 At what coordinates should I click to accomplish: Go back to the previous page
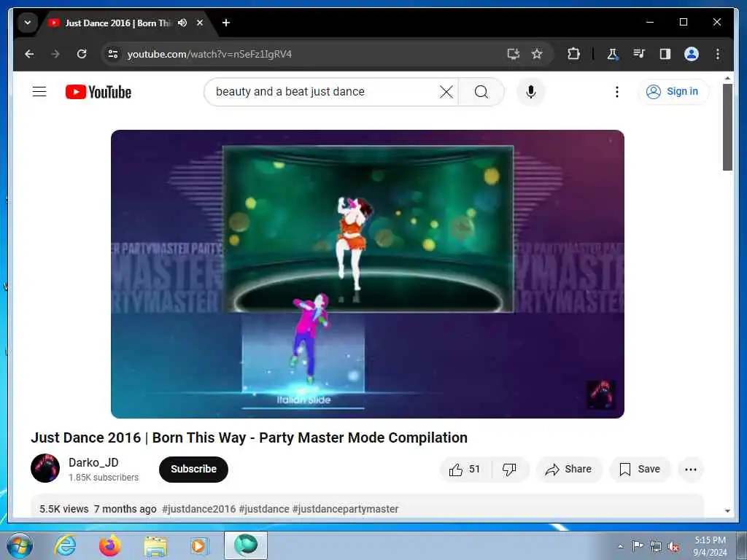pos(29,54)
